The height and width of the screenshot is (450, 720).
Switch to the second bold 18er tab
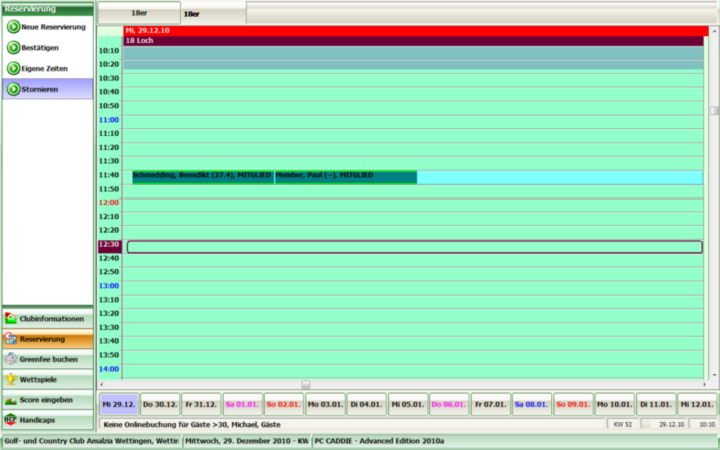click(191, 14)
